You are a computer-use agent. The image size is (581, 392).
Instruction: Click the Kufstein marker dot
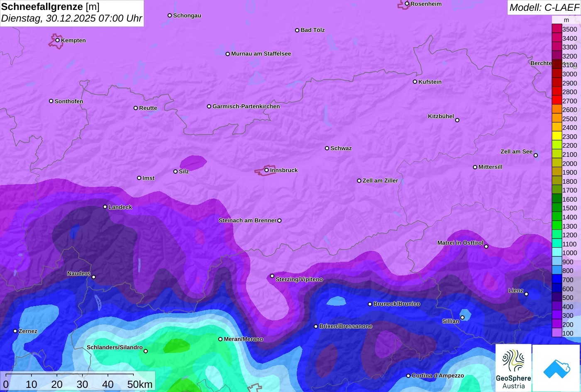point(415,82)
